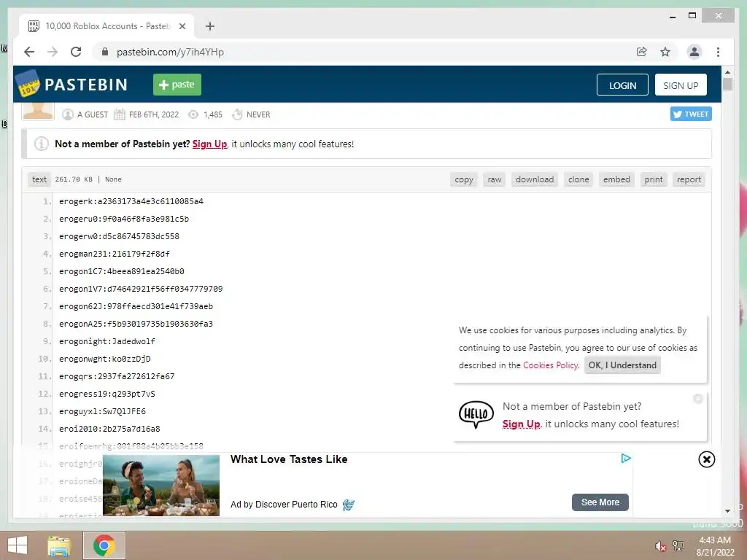Dismiss the Hello signup popup
This screenshot has height=560, width=747.
click(698, 399)
